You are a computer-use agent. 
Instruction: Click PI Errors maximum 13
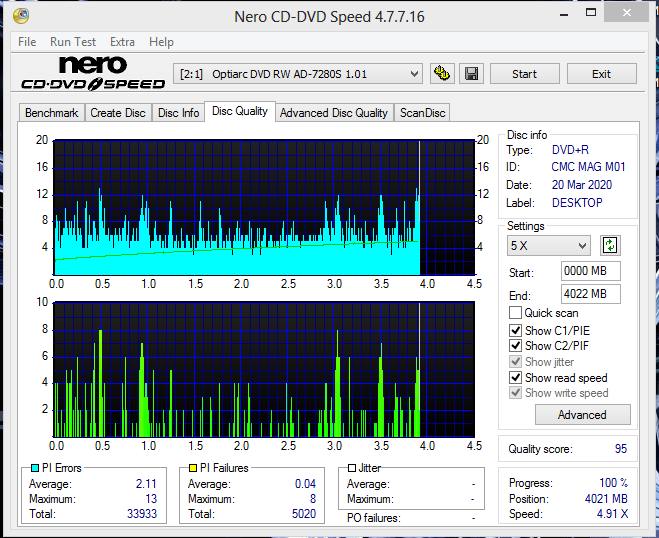pos(151,499)
